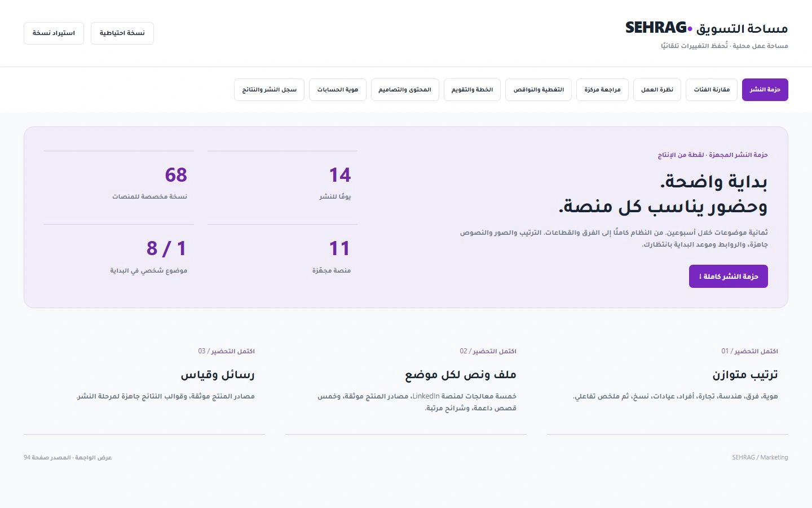
Task: Open the 'الخطة والتقويم' tab
Action: point(472,90)
